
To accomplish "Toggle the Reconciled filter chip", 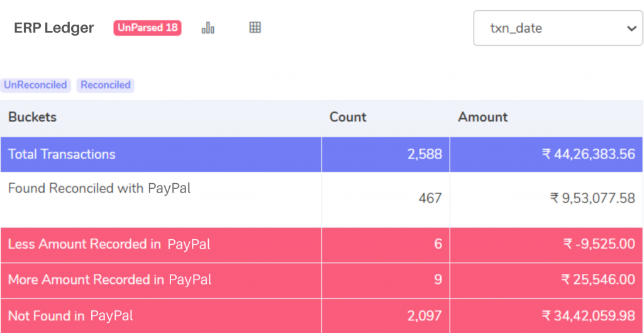I will tap(105, 85).
